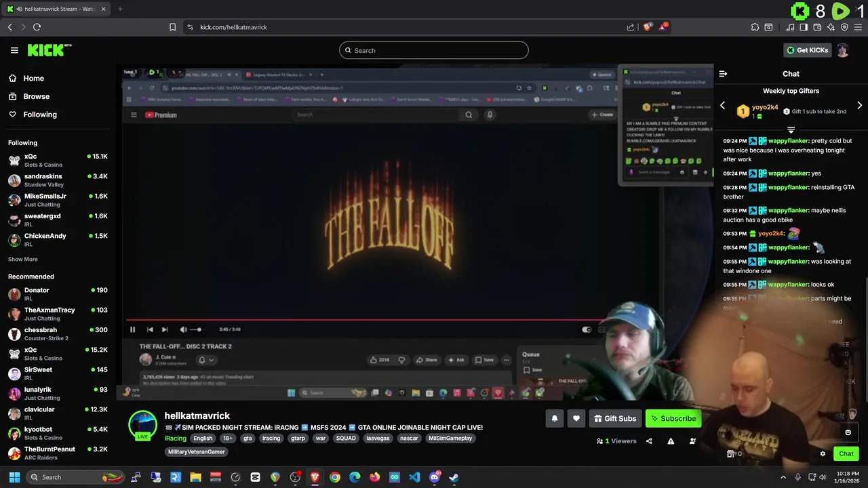Open chessbrah recommended channel
The height and width of the screenshot is (488, 868).
click(x=58, y=334)
